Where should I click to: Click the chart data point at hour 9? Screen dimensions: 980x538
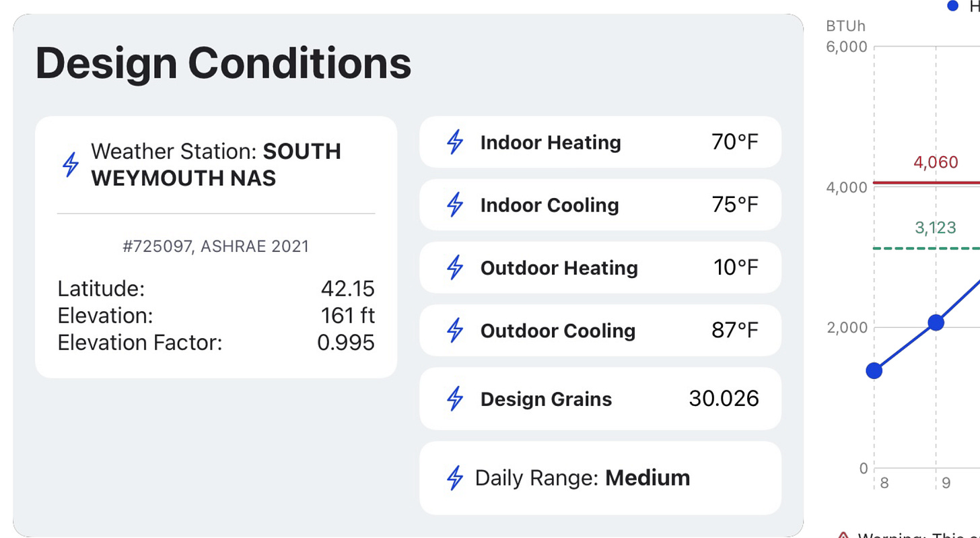pos(936,323)
